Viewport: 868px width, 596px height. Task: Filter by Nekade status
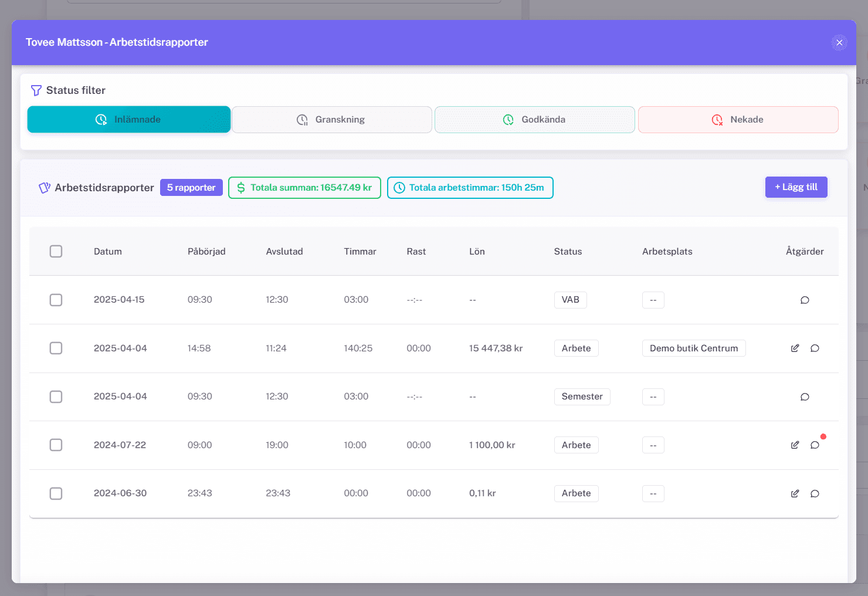coord(738,120)
